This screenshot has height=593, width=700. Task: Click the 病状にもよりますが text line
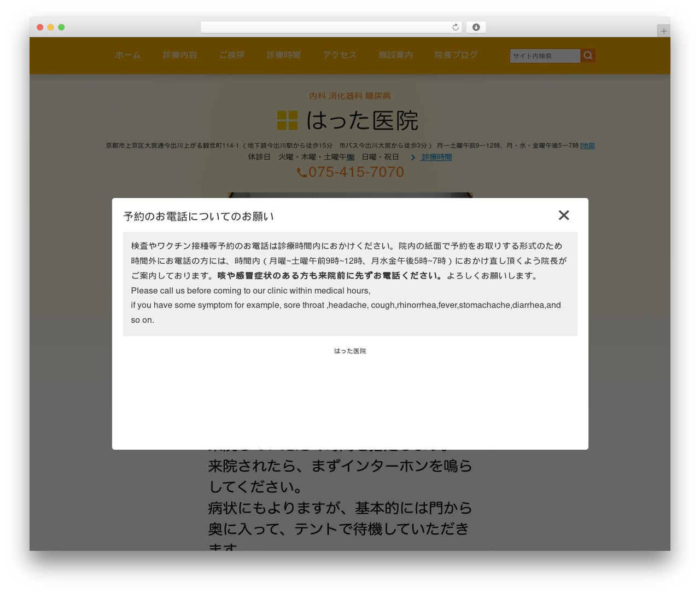[x=340, y=508]
